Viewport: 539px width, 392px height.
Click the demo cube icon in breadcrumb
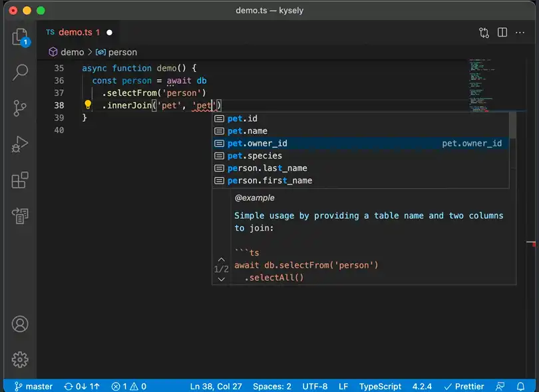[x=53, y=52]
